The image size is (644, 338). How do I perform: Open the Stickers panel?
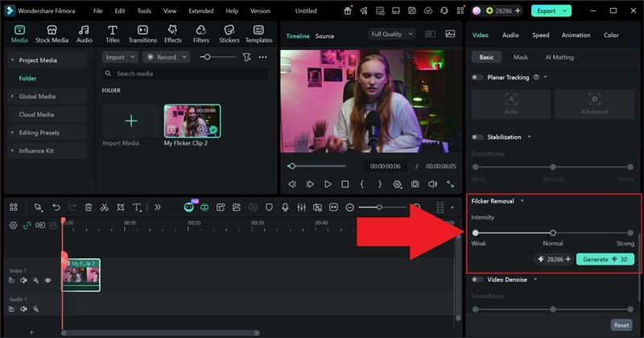(x=229, y=33)
